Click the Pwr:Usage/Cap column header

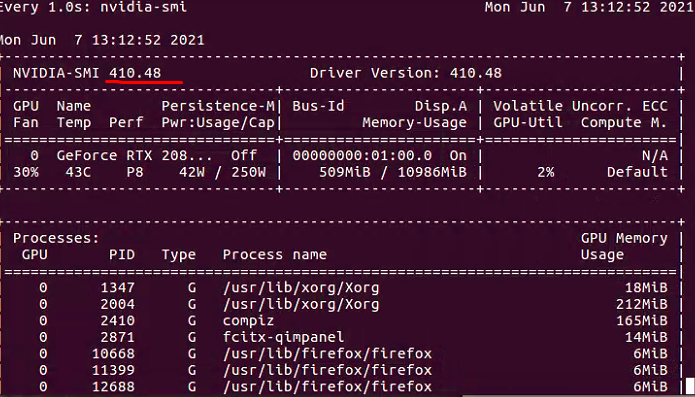tap(218, 123)
